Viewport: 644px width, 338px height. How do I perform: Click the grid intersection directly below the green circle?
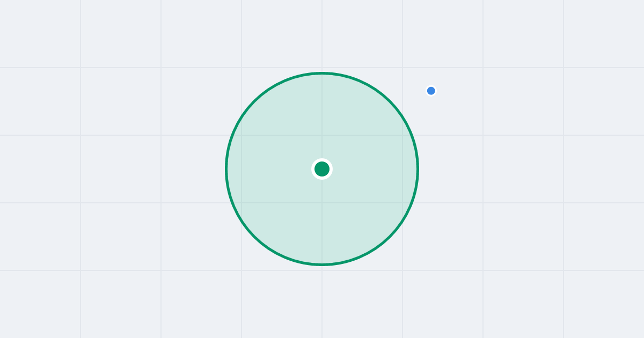(322, 270)
